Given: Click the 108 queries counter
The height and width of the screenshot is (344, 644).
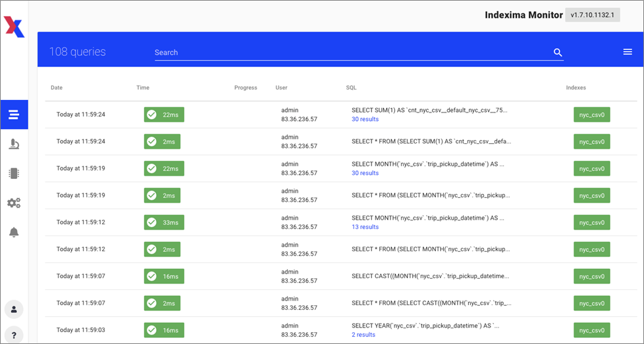Looking at the screenshot, I should point(77,52).
